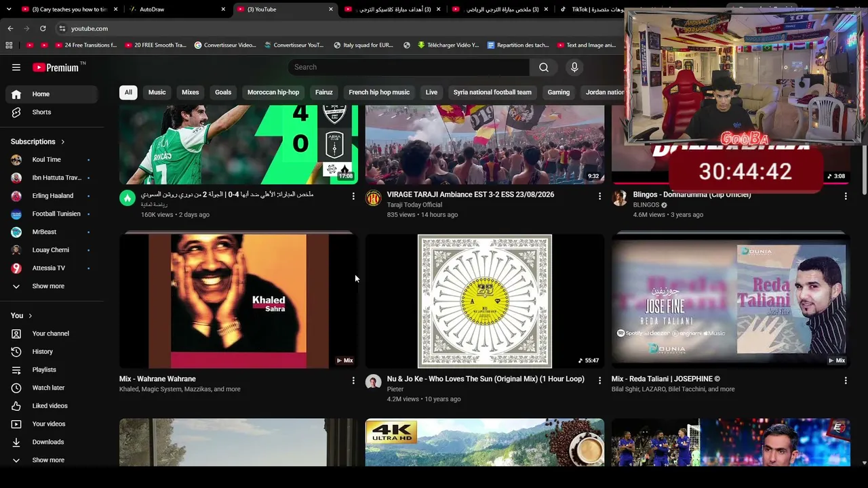
Task: Click the YouTube Premium logo
Action: coord(57,67)
